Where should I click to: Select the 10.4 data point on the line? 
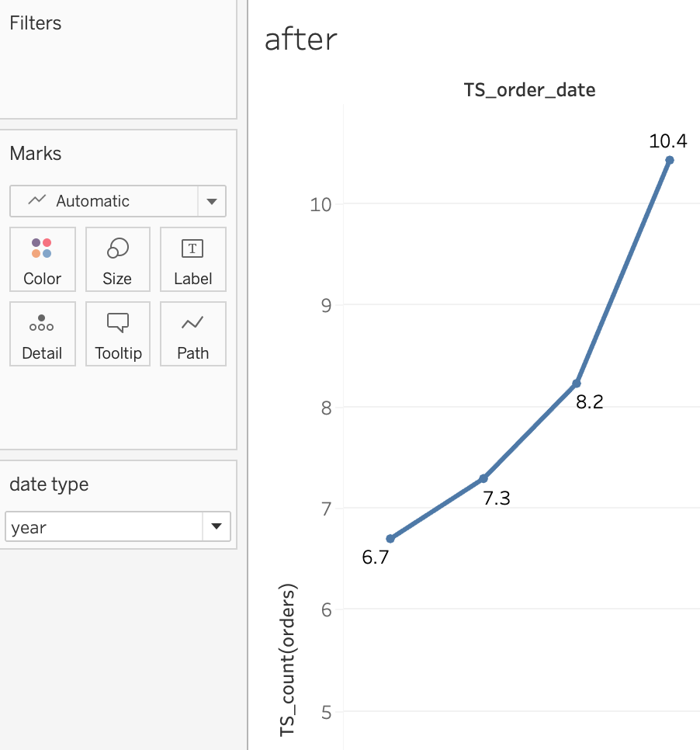[670, 160]
